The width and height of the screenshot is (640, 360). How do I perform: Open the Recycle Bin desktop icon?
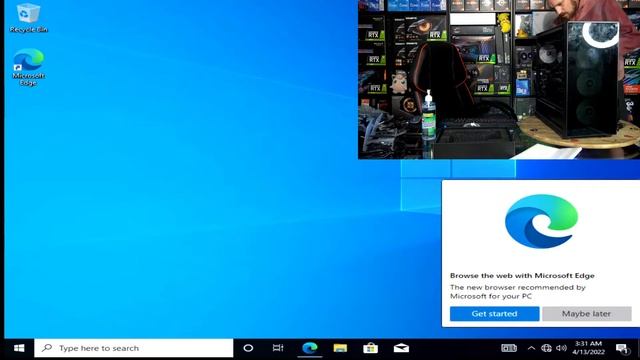(x=28, y=18)
